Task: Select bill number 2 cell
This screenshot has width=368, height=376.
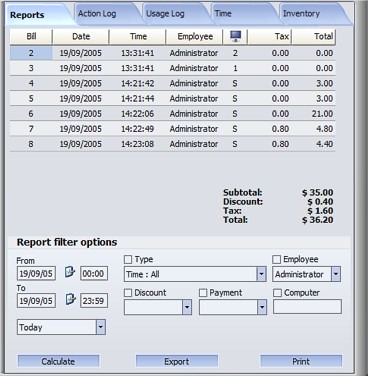Action: (x=31, y=53)
